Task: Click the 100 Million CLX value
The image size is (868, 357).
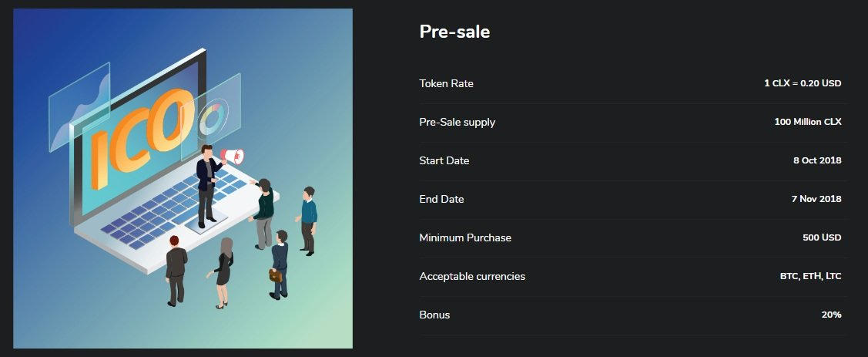Action: [x=808, y=121]
